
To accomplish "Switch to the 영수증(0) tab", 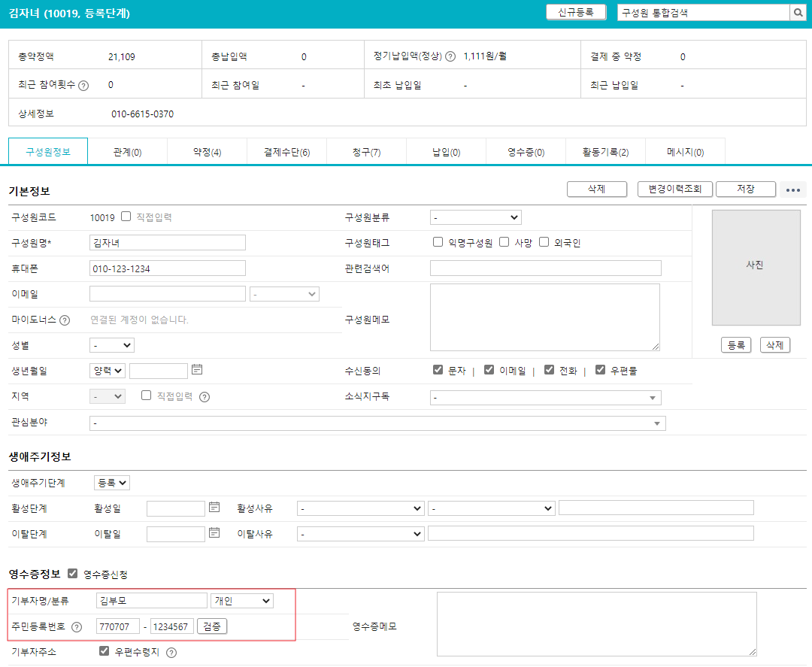I will pos(526,152).
